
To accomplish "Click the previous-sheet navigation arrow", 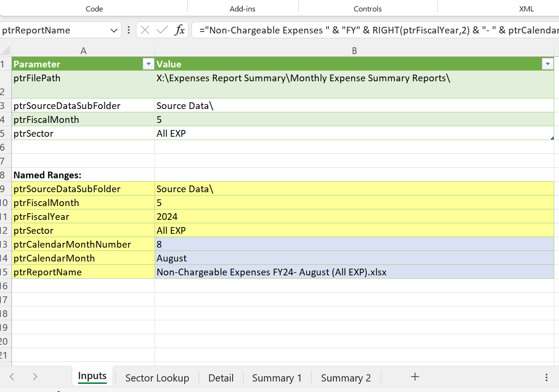I will pos(11,377).
